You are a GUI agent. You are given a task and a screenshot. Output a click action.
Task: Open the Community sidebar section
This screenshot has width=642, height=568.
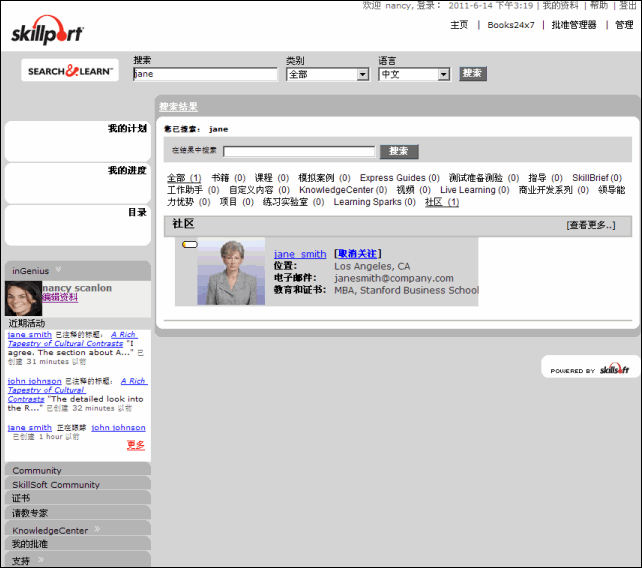[78, 470]
